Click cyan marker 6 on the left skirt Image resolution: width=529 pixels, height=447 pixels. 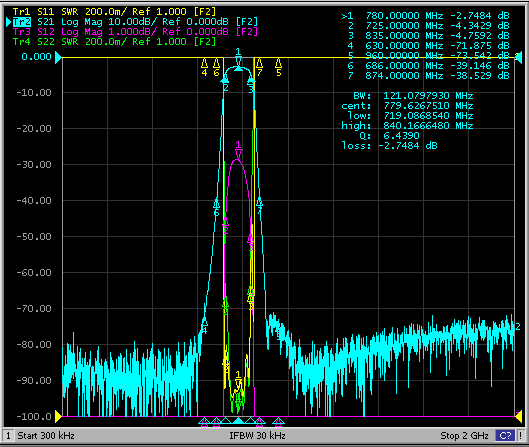pyautogui.click(x=216, y=207)
